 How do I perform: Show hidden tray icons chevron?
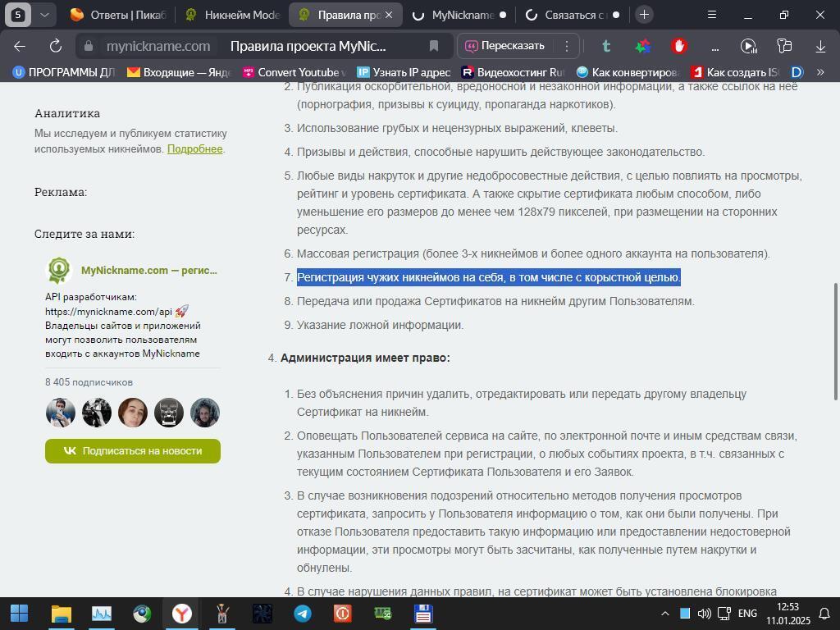point(664,614)
